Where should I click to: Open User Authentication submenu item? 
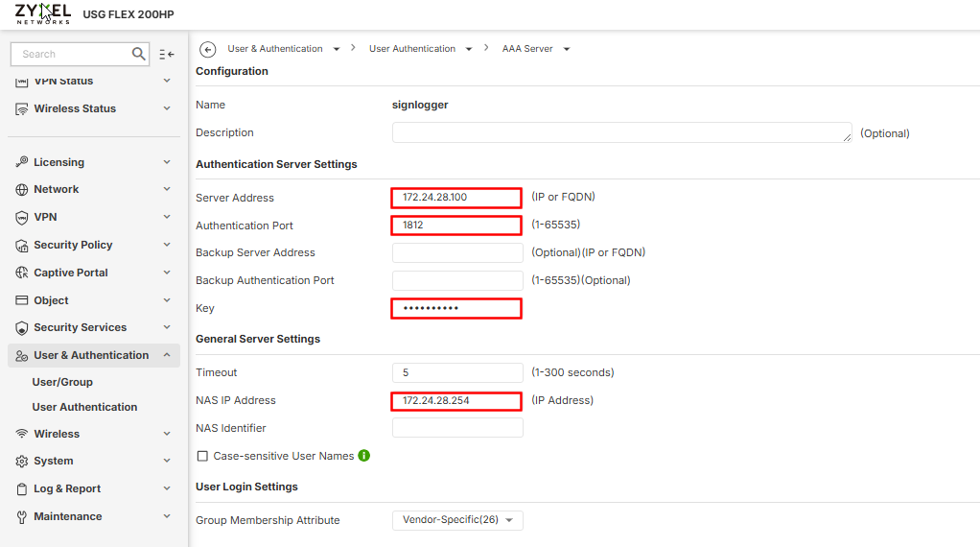pyautogui.click(x=84, y=407)
